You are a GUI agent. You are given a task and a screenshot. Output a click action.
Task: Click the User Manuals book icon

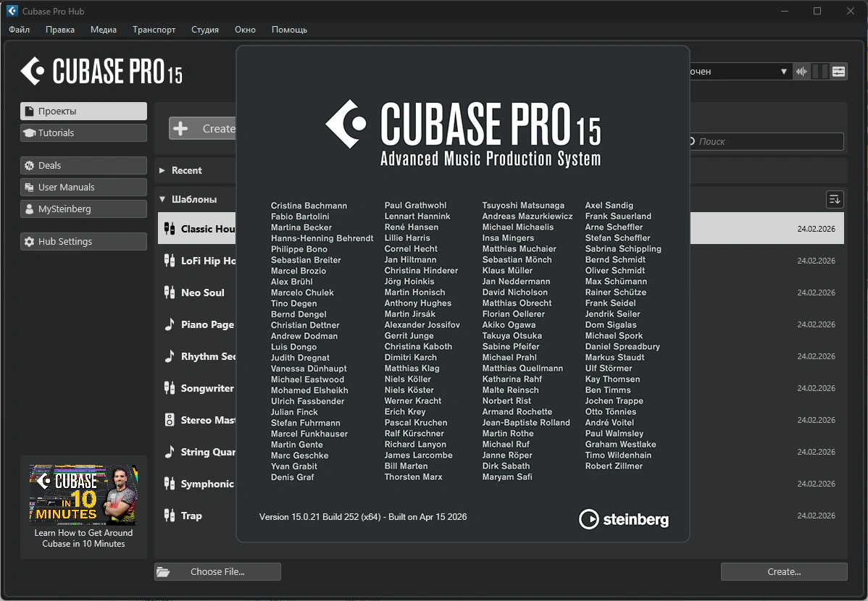[29, 187]
